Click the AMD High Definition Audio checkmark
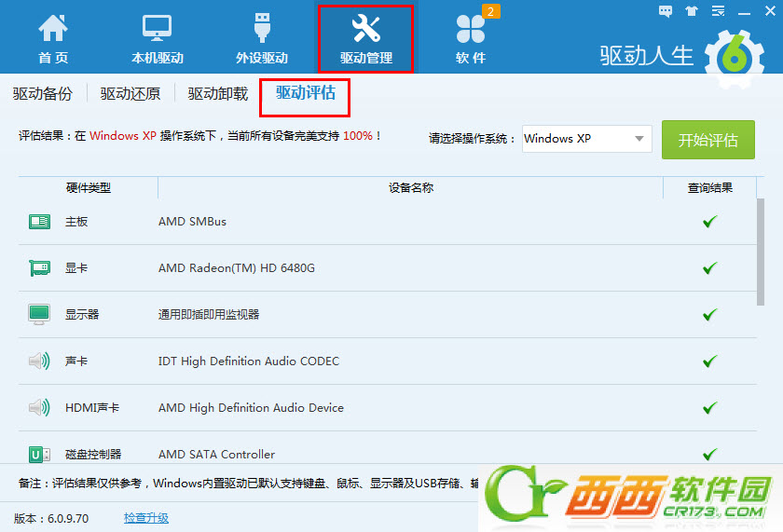 coord(709,408)
